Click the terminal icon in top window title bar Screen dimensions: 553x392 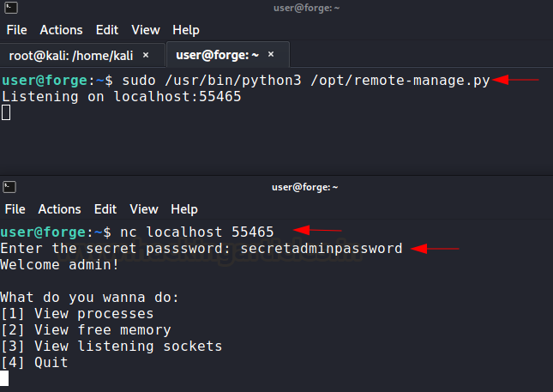pyautogui.click(x=9, y=8)
